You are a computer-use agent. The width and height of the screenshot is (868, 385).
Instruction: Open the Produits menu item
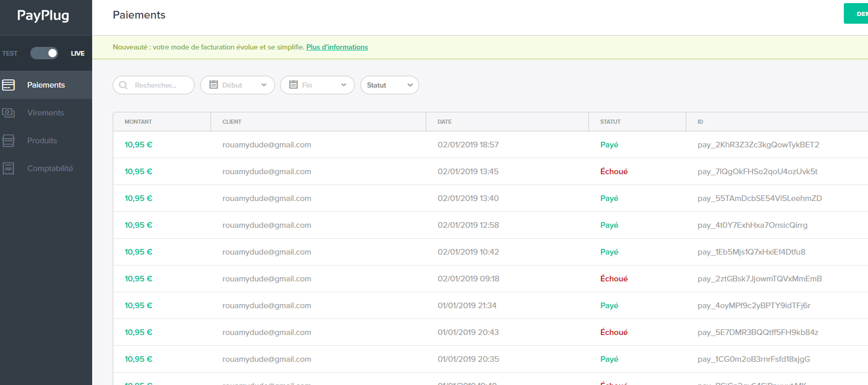46,141
